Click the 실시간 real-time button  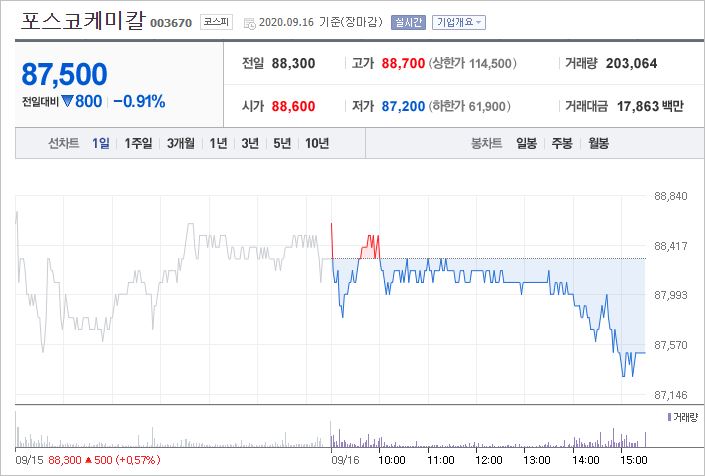coord(408,22)
